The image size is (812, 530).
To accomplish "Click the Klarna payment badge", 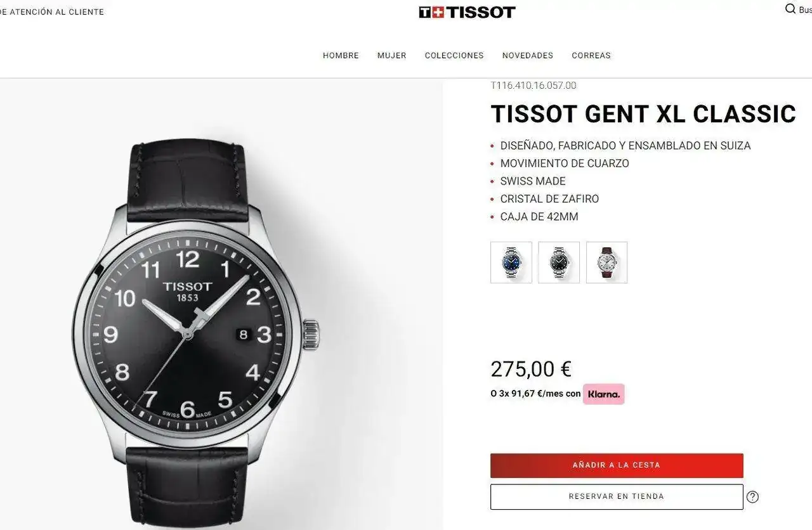I will (x=603, y=394).
